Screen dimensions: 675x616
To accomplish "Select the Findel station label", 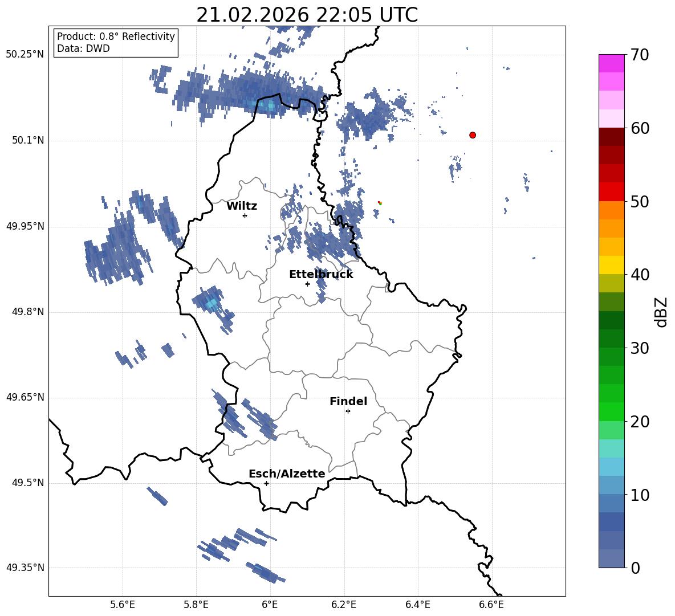I will 348,401.
